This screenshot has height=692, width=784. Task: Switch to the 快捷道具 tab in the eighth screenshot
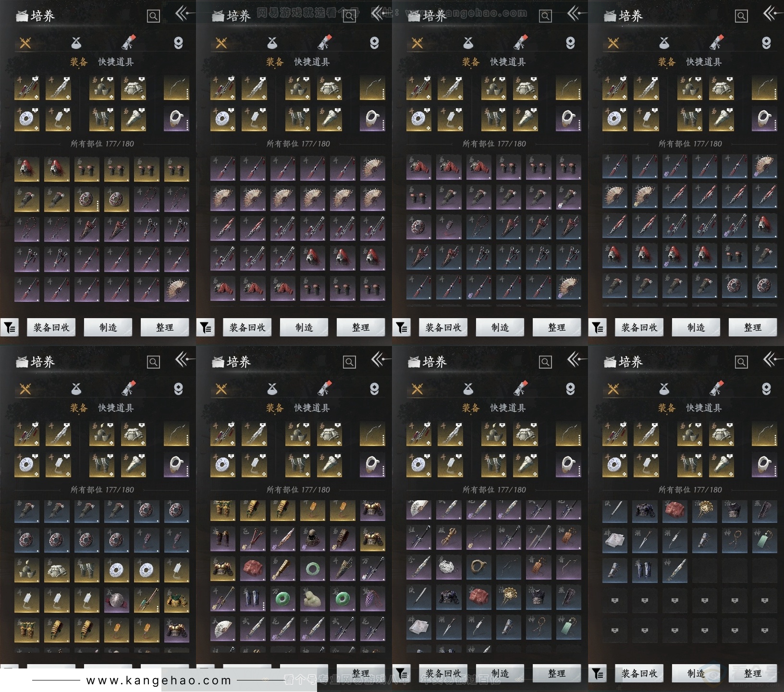pyautogui.click(x=704, y=408)
